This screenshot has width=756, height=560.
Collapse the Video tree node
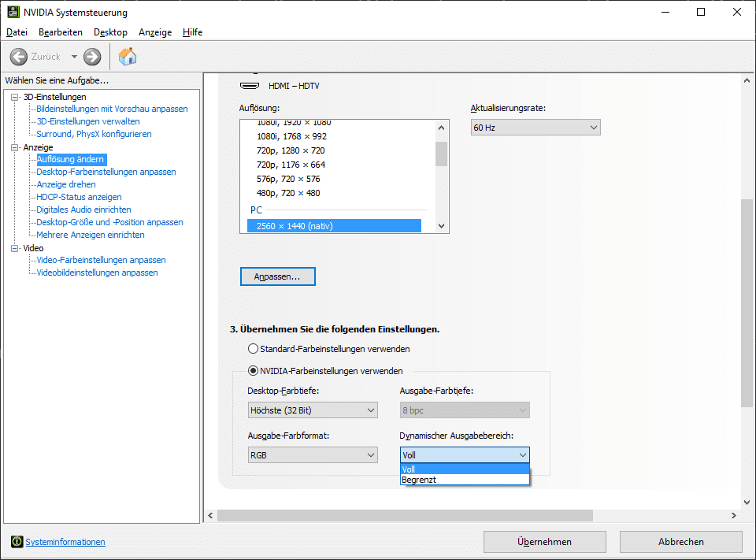point(14,248)
